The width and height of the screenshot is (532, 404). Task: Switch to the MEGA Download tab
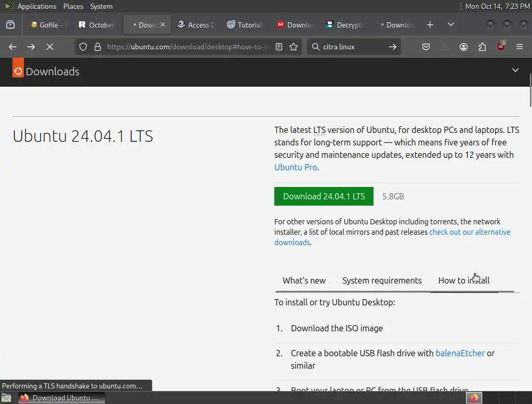click(x=295, y=25)
